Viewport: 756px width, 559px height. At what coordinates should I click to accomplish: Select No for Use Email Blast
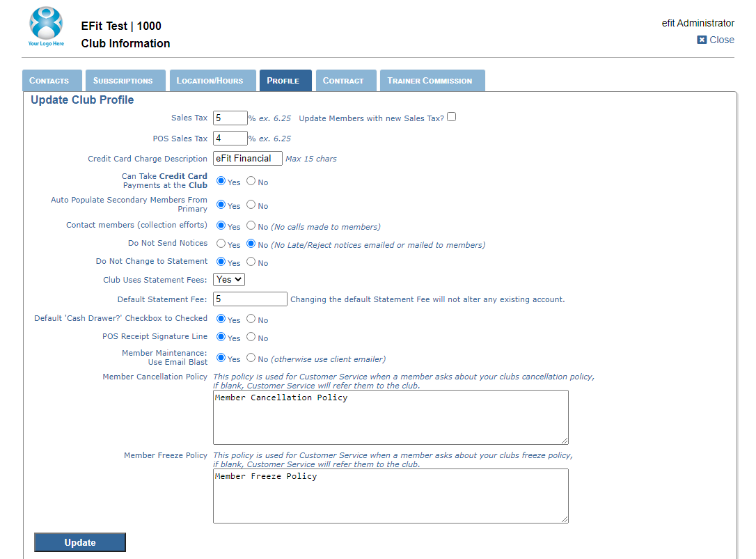(251, 358)
